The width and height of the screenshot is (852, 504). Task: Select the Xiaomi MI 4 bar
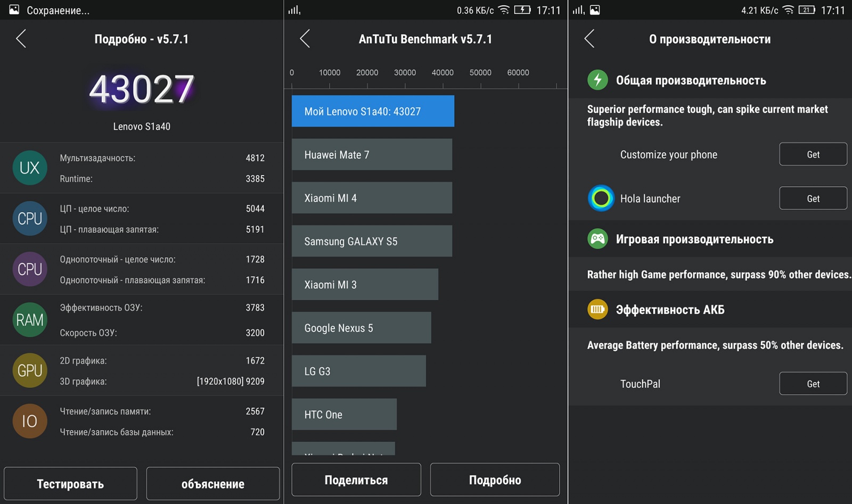tap(372, 198)
